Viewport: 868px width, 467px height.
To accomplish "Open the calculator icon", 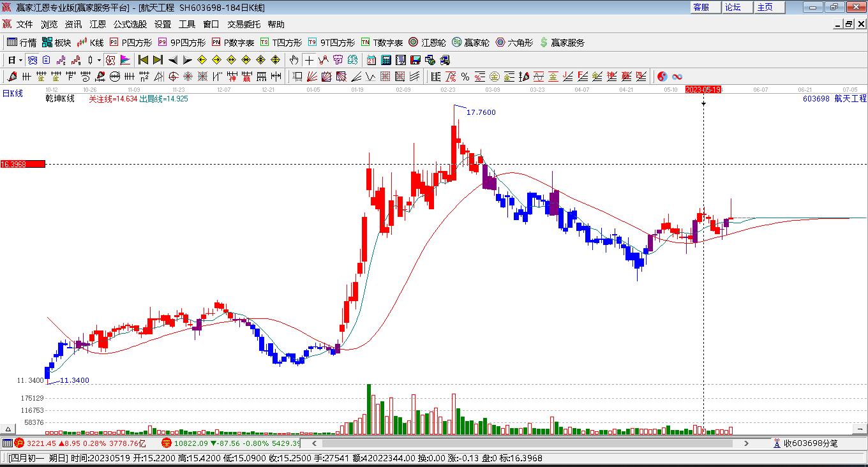I will click(x=385, y=60).
